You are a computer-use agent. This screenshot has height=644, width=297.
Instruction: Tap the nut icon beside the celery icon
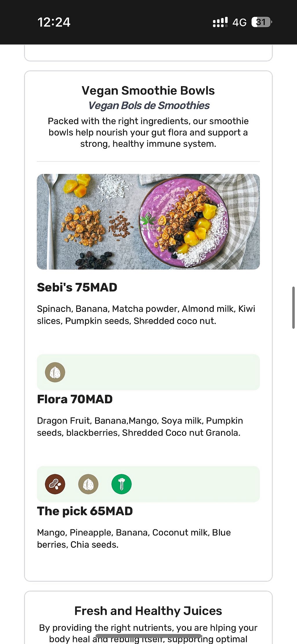(x=88, y=484)
